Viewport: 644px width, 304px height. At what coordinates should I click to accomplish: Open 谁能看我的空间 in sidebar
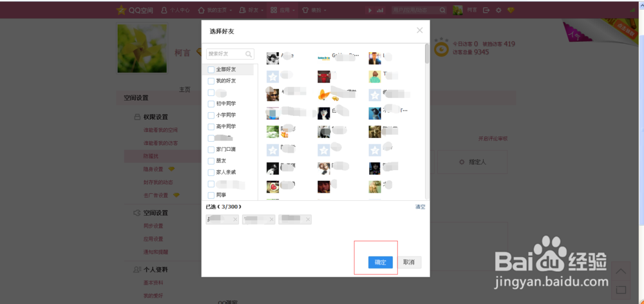pos(160,130)
